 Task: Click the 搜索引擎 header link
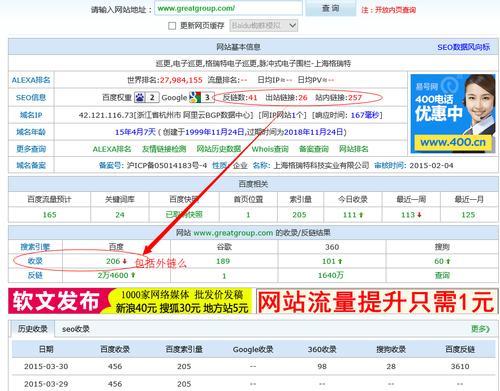[x=35, y=247]
